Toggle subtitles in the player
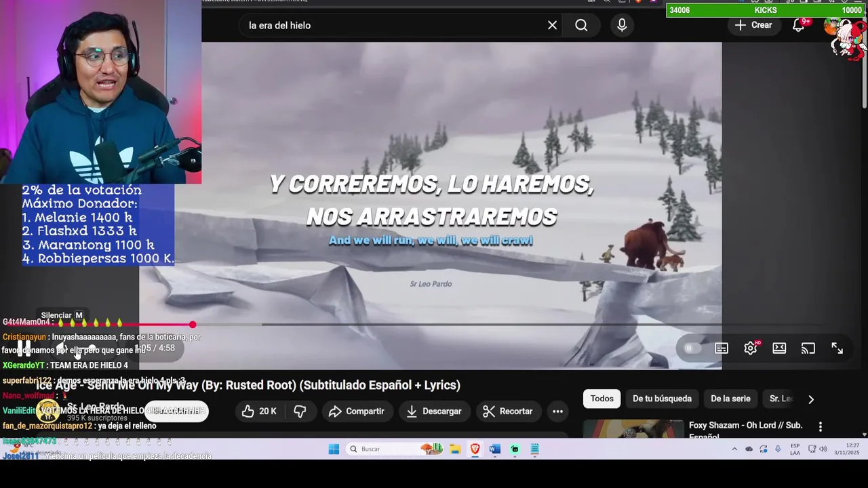This screenshot has height=488, width=868. (x=722, y=348)
